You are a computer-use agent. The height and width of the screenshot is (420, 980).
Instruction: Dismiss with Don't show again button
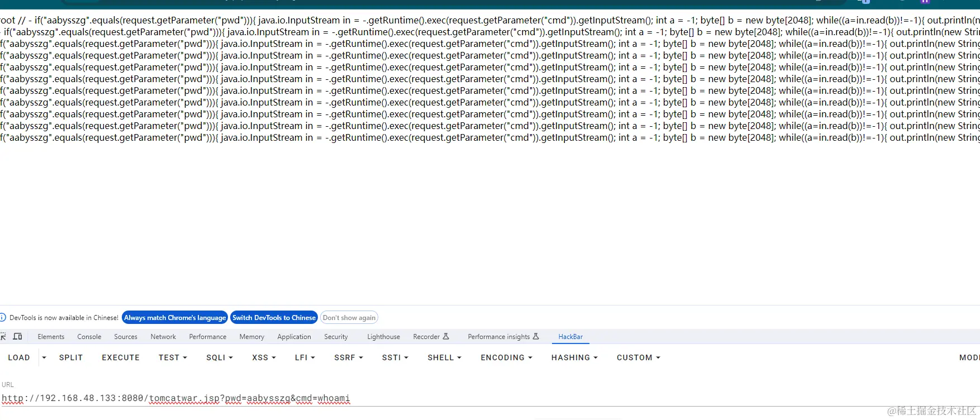(x=349, y=317)
